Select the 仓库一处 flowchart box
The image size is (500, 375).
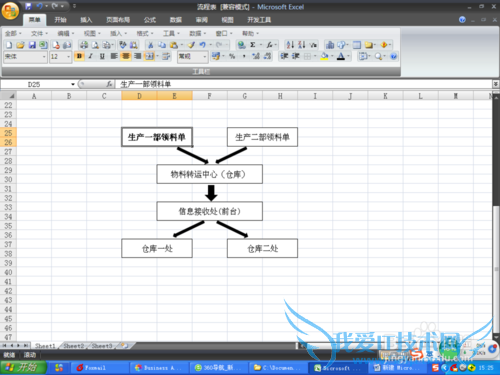click(x=157, y=248)
